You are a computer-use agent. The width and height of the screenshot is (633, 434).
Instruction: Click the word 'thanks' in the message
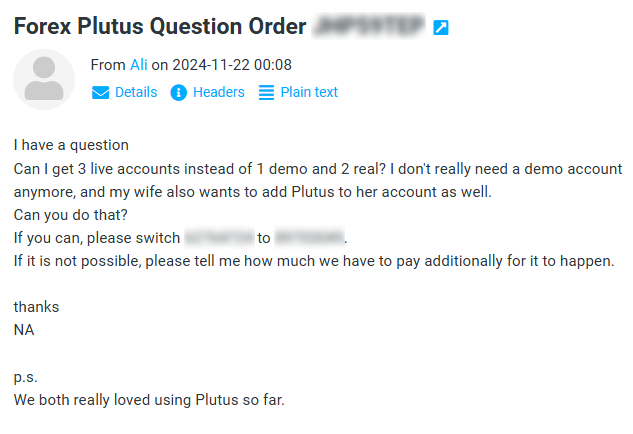(36, 307)
